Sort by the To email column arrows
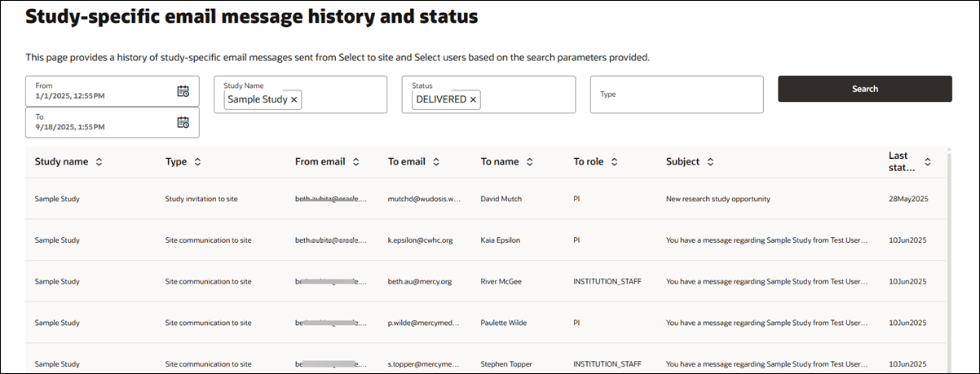Screen dimensions: 980x374 pos(436,162)
